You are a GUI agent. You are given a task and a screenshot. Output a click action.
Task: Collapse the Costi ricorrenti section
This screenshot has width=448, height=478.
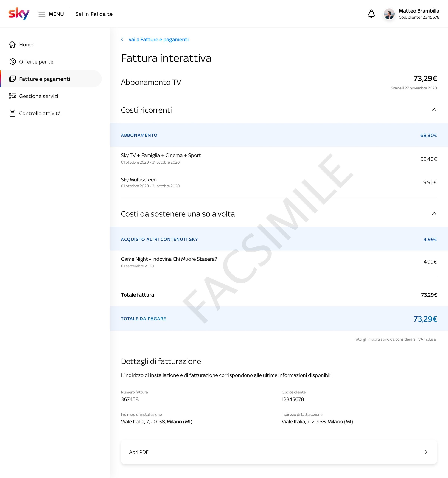point(434,110)
